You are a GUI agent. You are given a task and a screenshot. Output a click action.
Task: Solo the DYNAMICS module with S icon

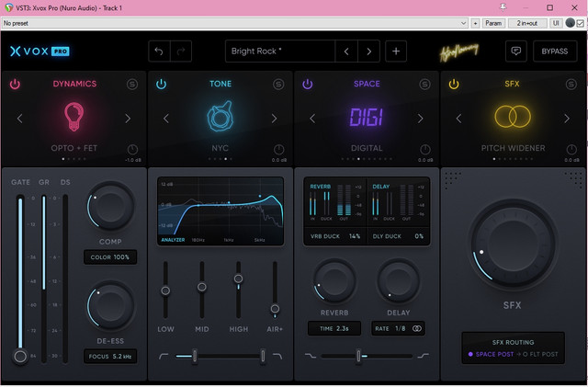(132, 84)
